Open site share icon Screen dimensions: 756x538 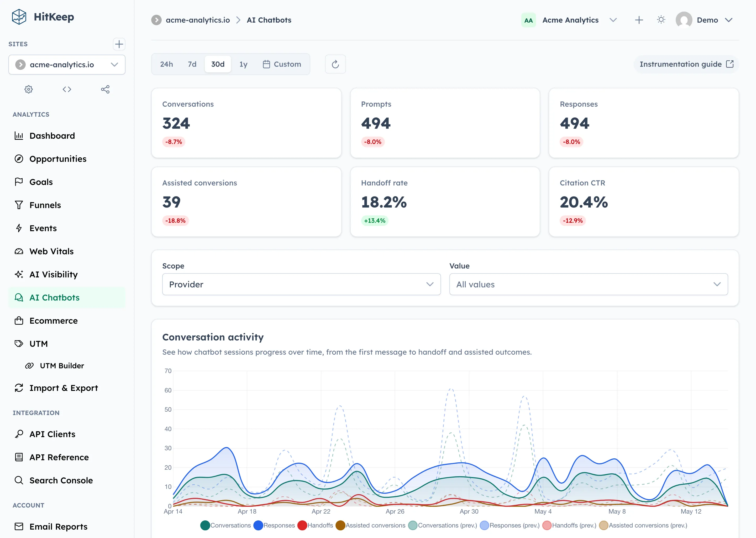pos(105,89)
